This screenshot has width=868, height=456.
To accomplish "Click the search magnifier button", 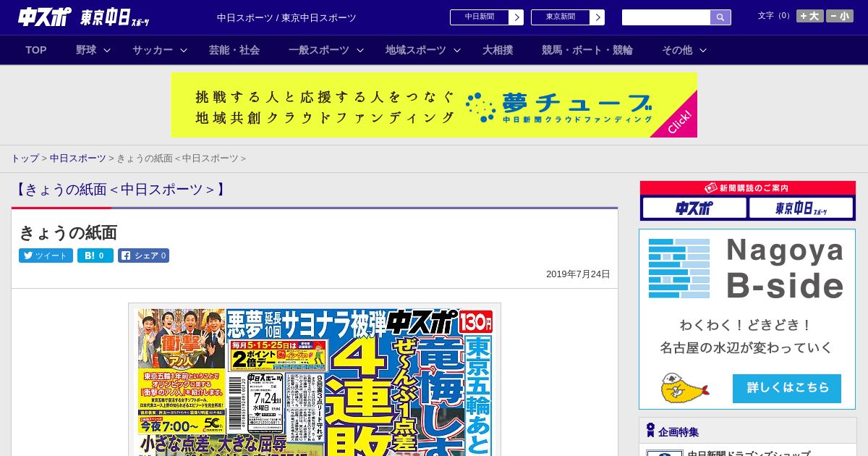I will click(x=720, y=17).
